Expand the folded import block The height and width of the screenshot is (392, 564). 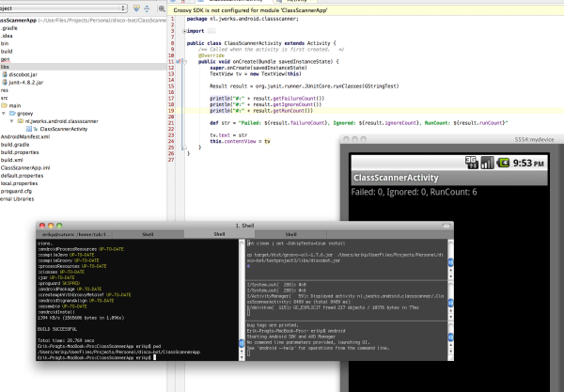(184, 31)
